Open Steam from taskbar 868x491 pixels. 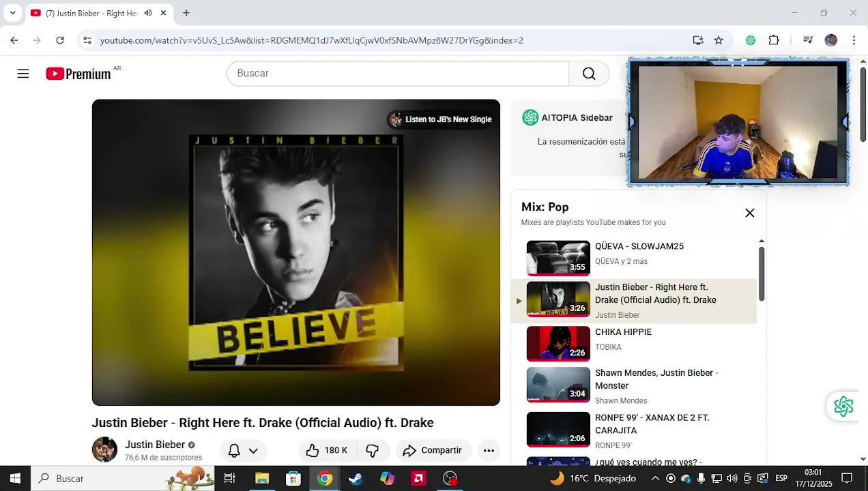click(356, 478)
